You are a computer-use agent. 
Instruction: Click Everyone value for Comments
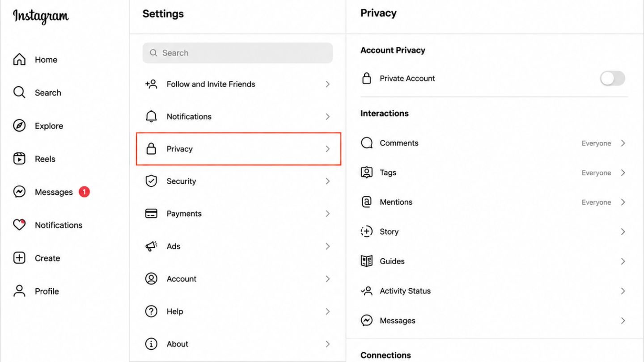[x=596, y=143]
